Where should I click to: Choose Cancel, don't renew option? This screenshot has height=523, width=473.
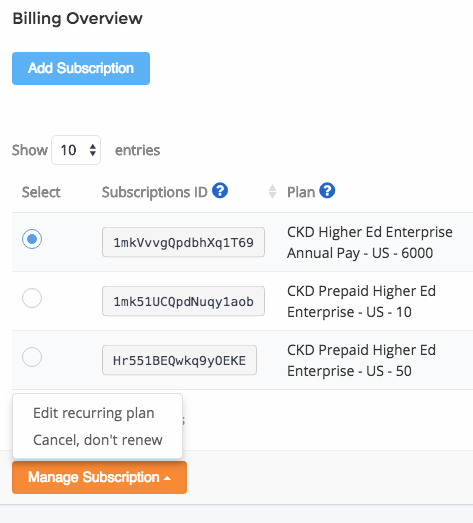pyautogui.click(x=98, y=440)
